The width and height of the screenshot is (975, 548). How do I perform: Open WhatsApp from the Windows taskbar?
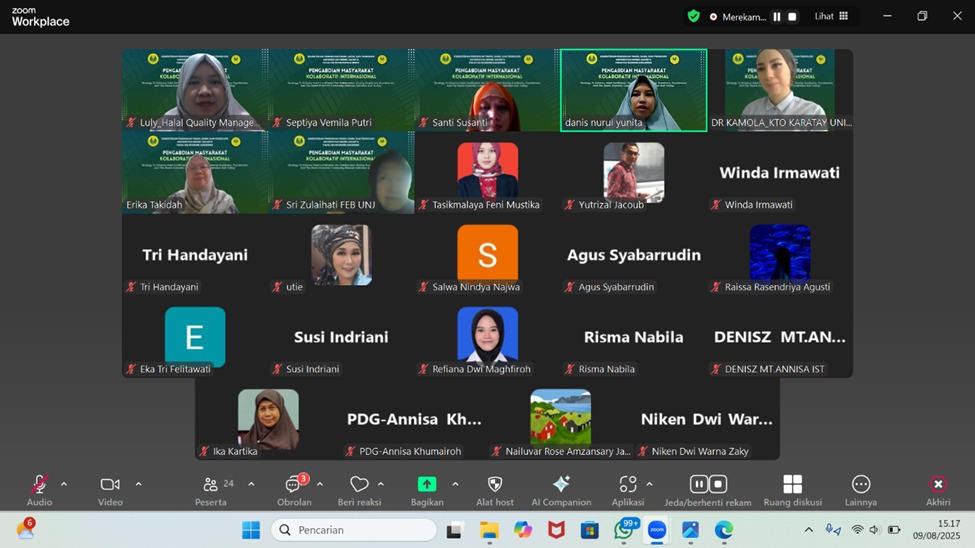[624, 530]
